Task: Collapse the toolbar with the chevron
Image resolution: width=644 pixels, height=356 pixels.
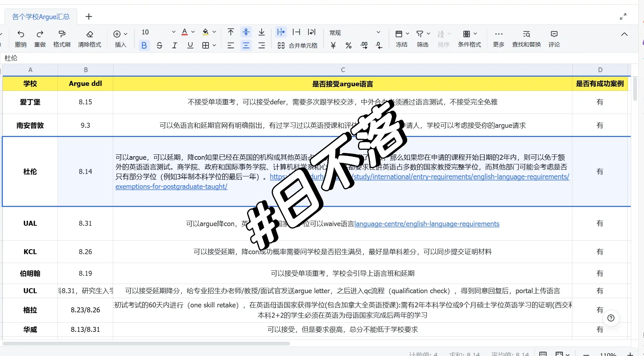Action: click(624, 34)
